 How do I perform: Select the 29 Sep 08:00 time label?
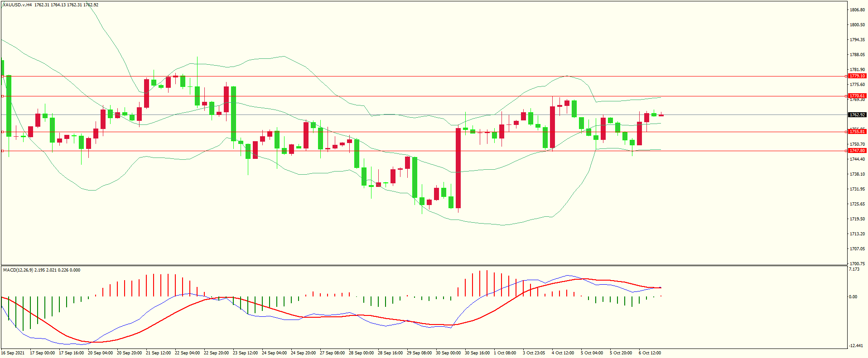[x=420, y=353]
